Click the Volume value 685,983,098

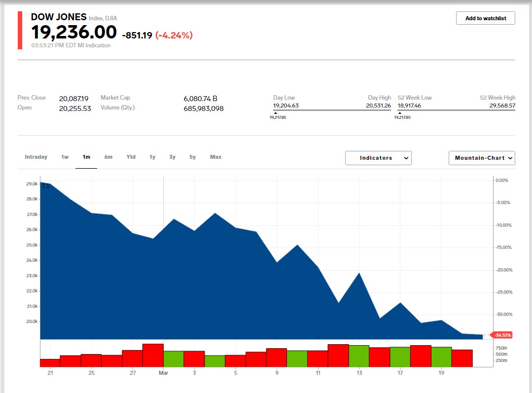204,108
